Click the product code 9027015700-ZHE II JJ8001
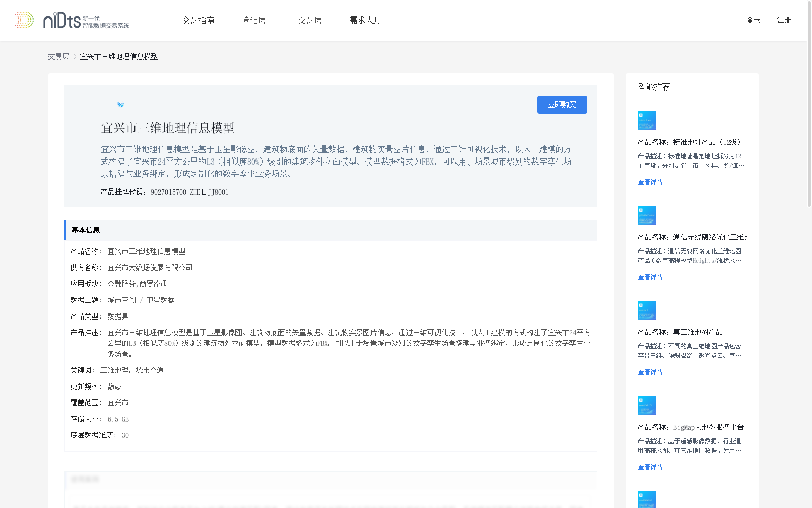This screenshot has width=812, height=508. coord(189,192)
